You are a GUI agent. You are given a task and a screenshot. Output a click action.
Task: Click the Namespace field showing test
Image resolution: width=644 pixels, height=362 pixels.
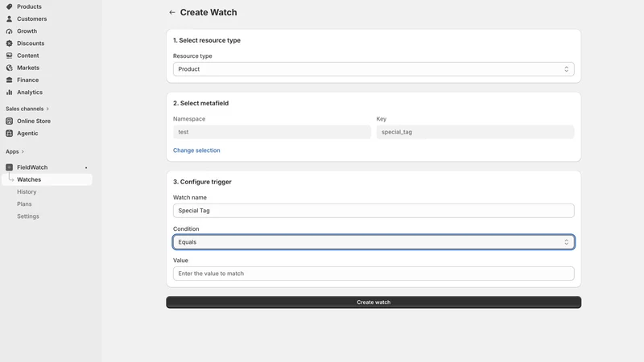[272, 132]
